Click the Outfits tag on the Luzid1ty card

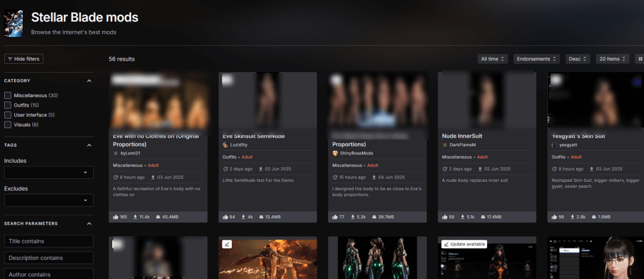coord(230,157)
